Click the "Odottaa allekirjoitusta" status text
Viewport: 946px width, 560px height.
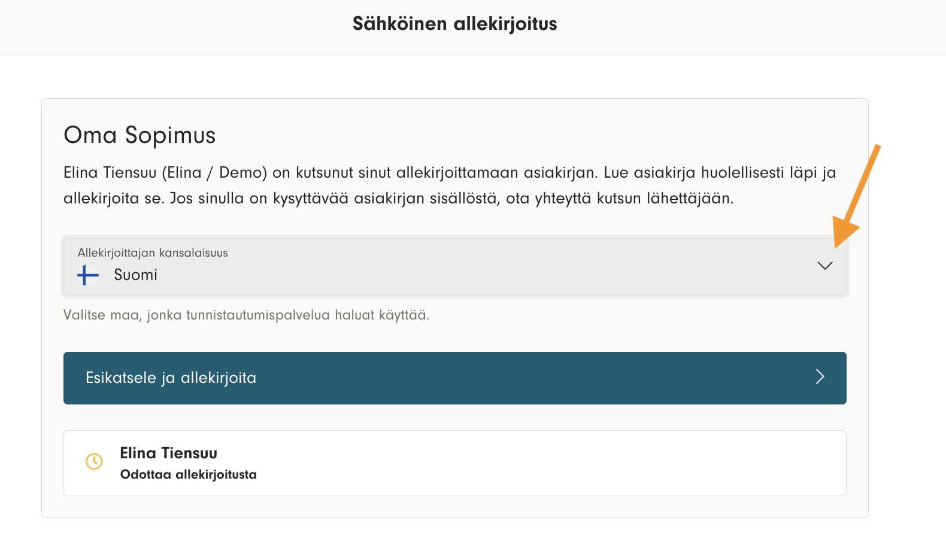pos(188,474)
